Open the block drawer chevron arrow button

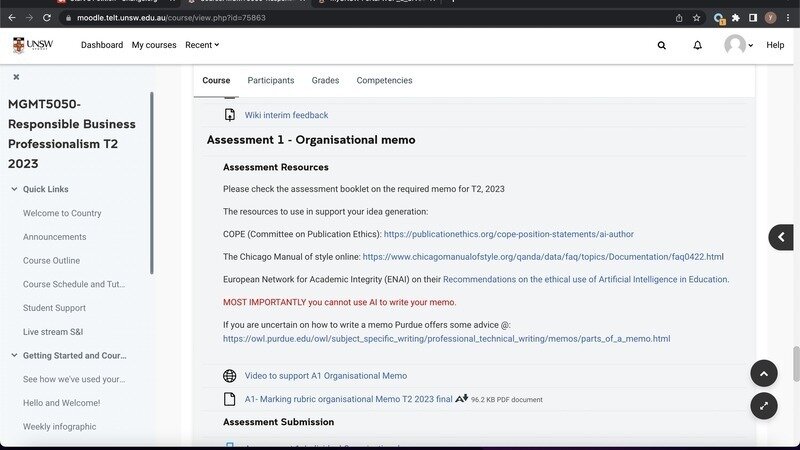pyautogui.click(x=781, y=237)
